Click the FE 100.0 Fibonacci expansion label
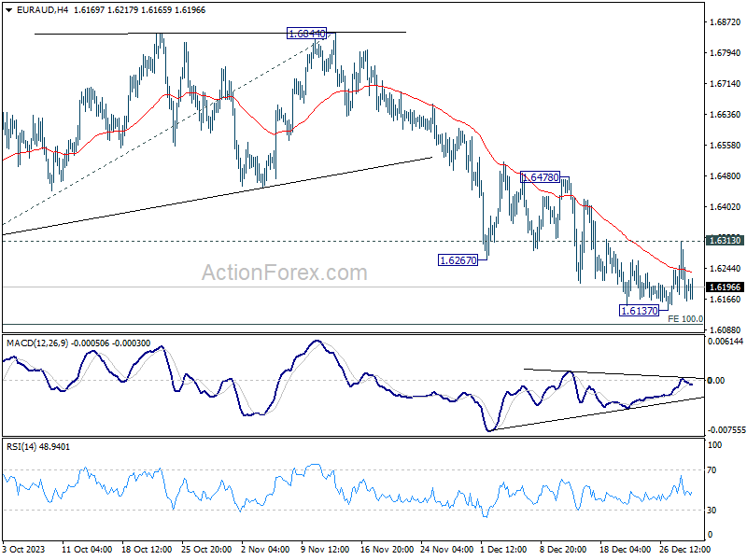Viewport: 747px width, 560px height. [685, 318]
